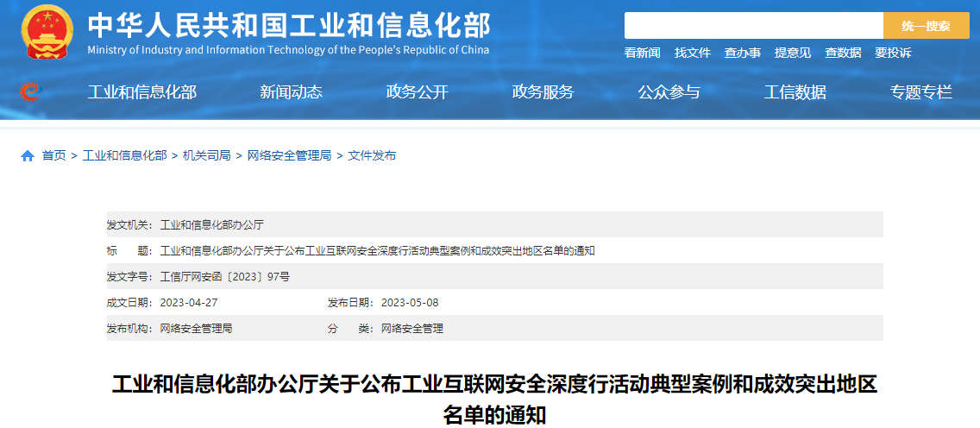Click 文件发布 breadcrumb link

[372, 155]
